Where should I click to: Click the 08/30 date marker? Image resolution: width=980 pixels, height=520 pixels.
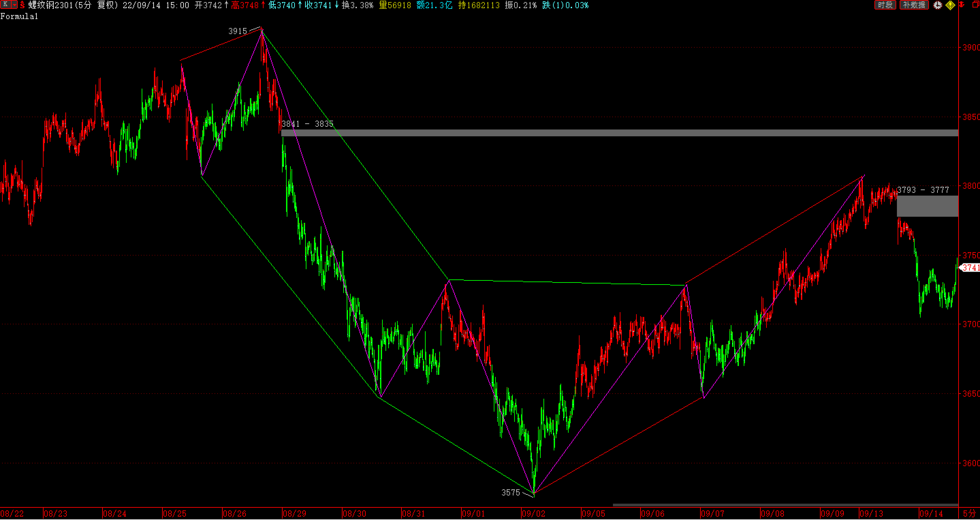[354, 514]
